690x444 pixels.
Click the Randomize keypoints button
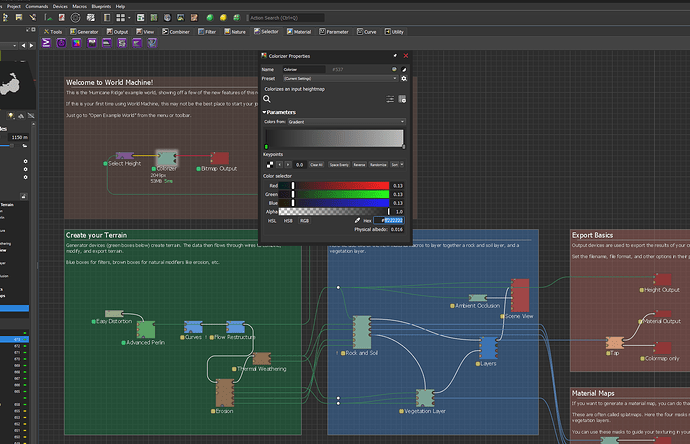tap(378, 164)
